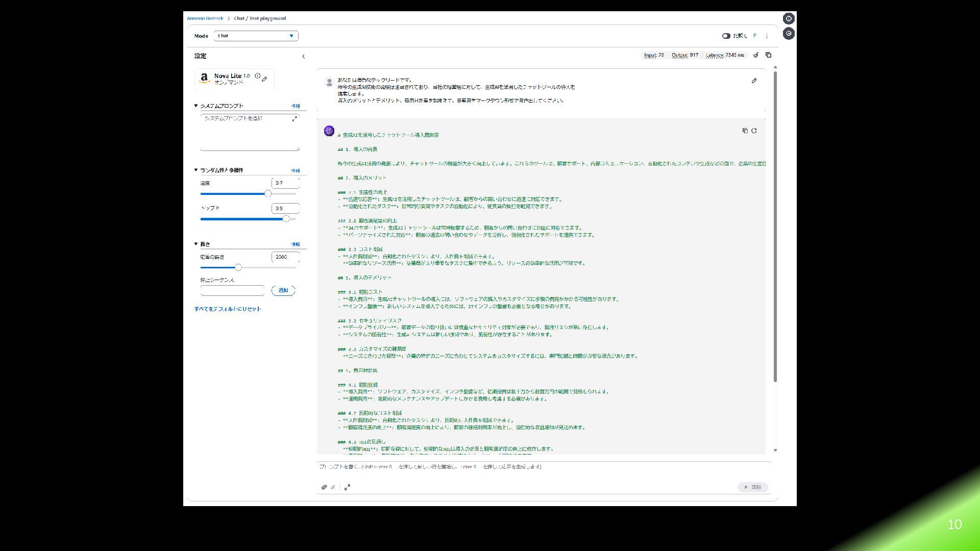Click the user avatar beside the prompt

tap(329, 82)
